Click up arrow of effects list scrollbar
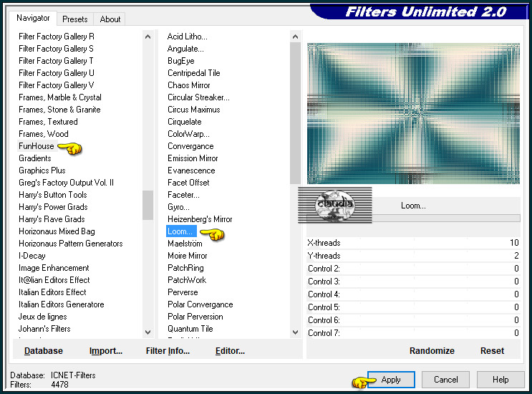The image size is (532, 394). click(x=295, y=37)
